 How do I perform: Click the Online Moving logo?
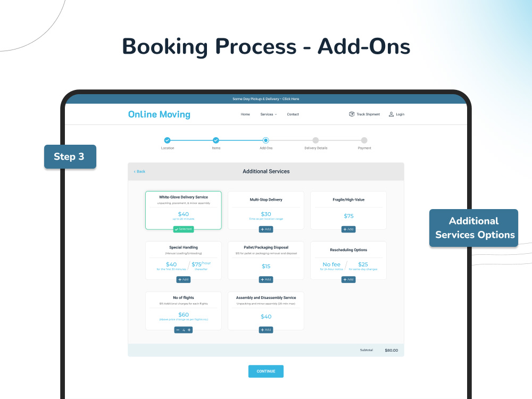(x=159, y=114)
